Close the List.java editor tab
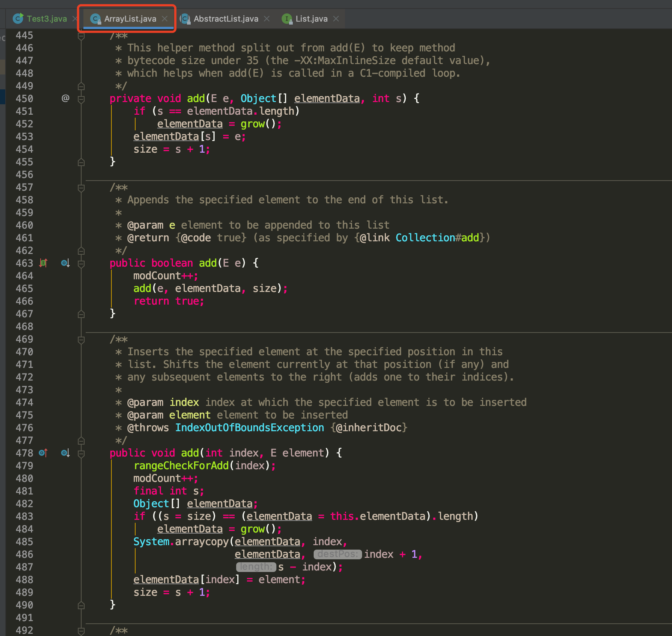The width and height of the screenshot is (672, 636). [x=336, y=19]
